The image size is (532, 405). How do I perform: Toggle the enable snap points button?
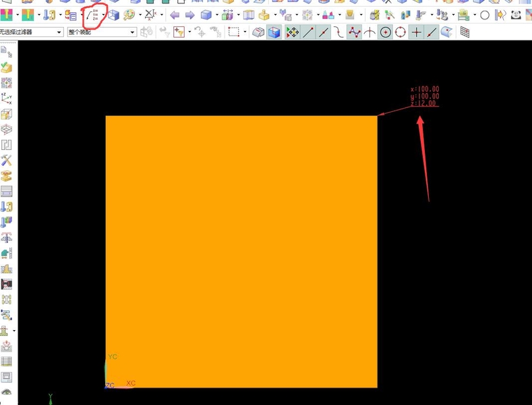pyautogui.click(x=293, y=32)
